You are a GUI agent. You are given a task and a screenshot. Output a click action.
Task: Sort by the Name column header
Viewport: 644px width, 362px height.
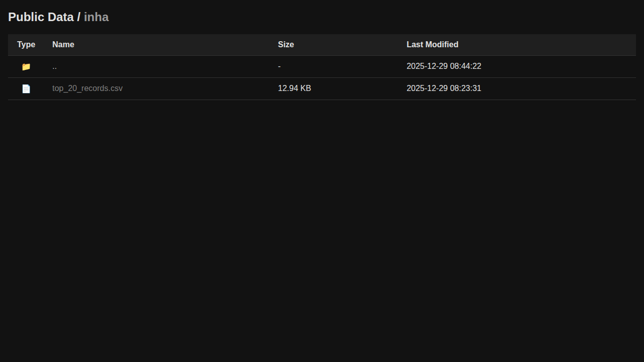click(x=63, y=45)
